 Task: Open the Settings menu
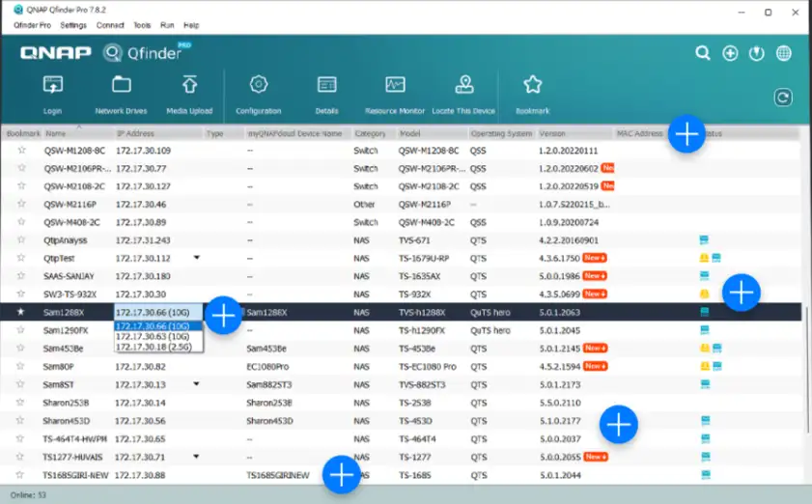click(73, 25)
